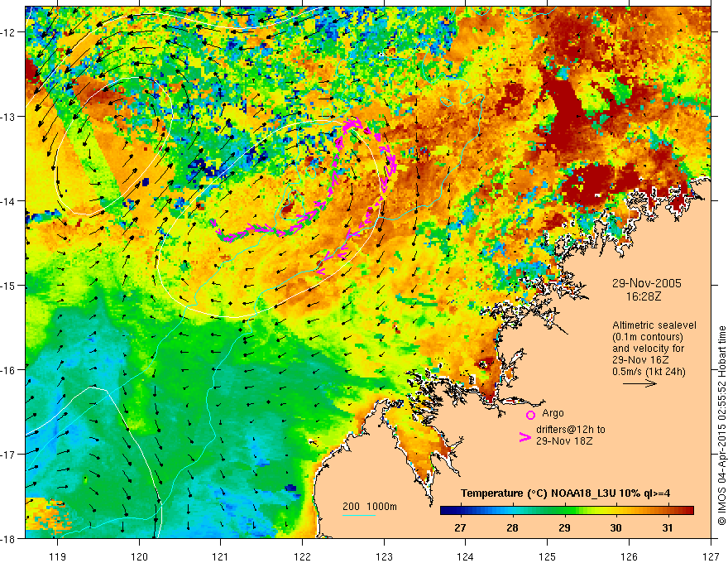728x563 pixels.
Task: Click latitude label '-15' on axis
Action: point(9,285)
